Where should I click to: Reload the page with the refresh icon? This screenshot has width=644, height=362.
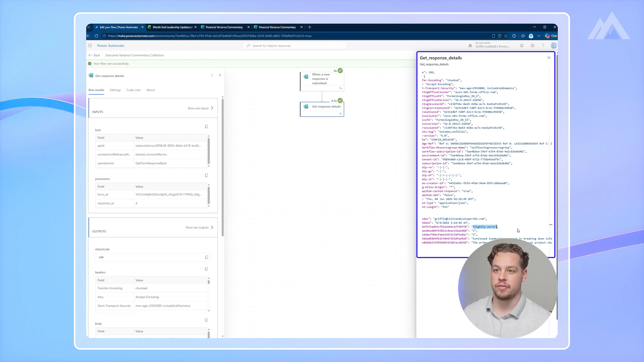point(96,36)
